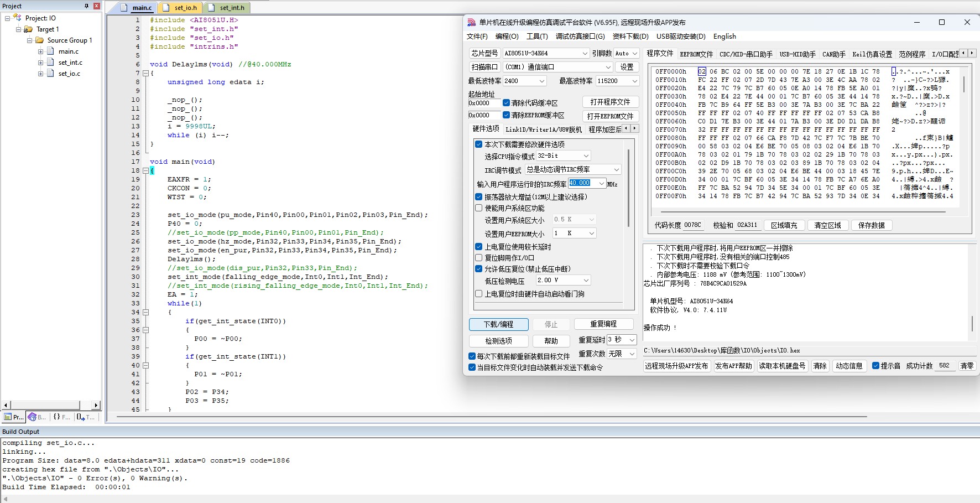Viewport: 980px width, 503px height.
Task: Toggle 上电复位使用较长延时 checkbox
Action: [x=479, y=247]
